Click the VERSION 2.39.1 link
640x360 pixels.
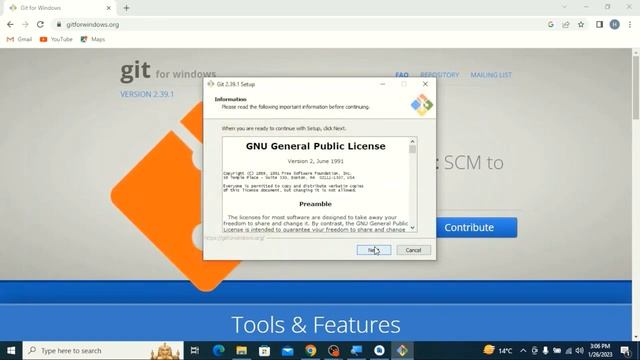[x=147, y=94]
